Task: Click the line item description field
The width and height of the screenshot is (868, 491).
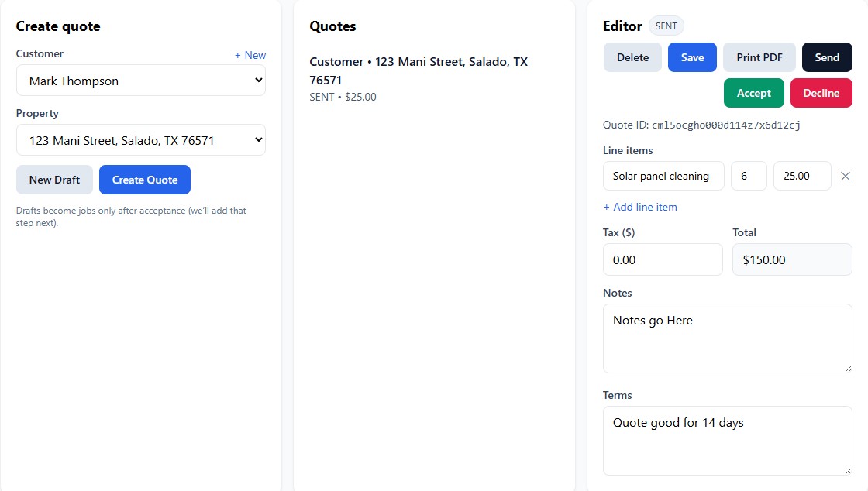Action: click(663, 176)
